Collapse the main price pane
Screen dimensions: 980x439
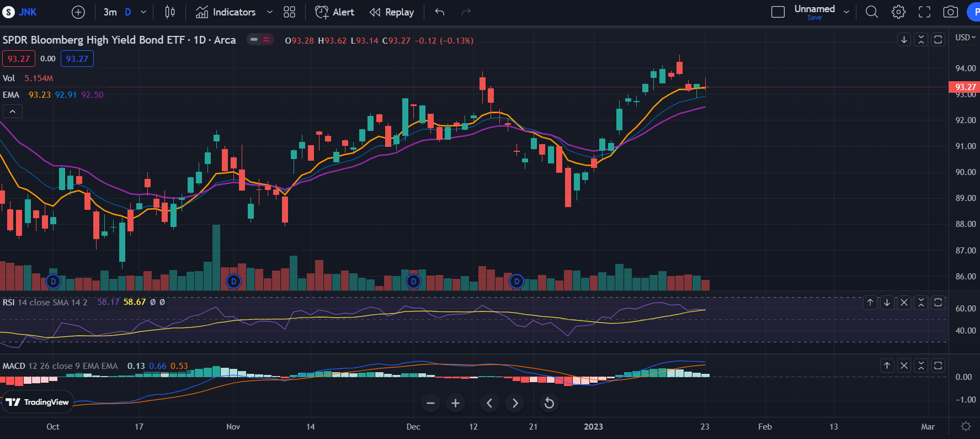click(x=921, y=40)
